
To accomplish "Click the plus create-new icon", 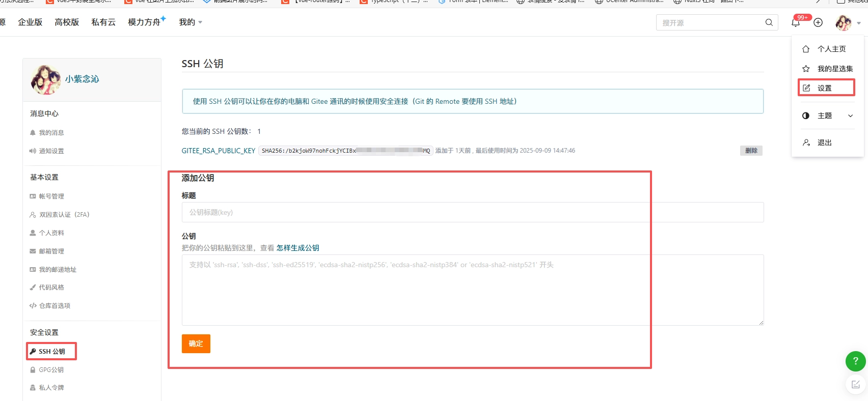I will click(x=818, y=22).
